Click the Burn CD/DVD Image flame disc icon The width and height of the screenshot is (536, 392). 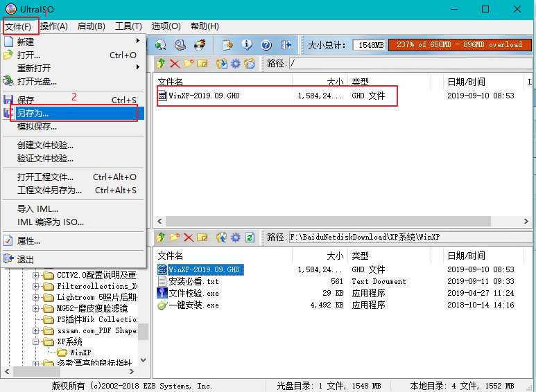(200, 45)
